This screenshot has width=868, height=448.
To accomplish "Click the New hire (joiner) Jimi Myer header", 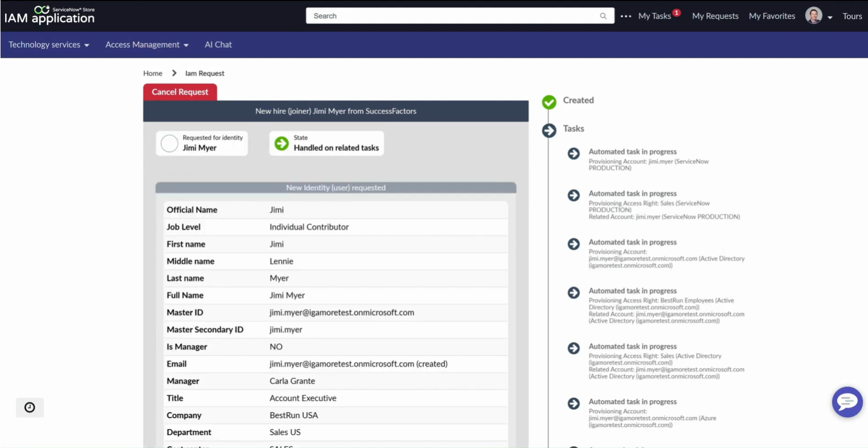I will point(336,111).
